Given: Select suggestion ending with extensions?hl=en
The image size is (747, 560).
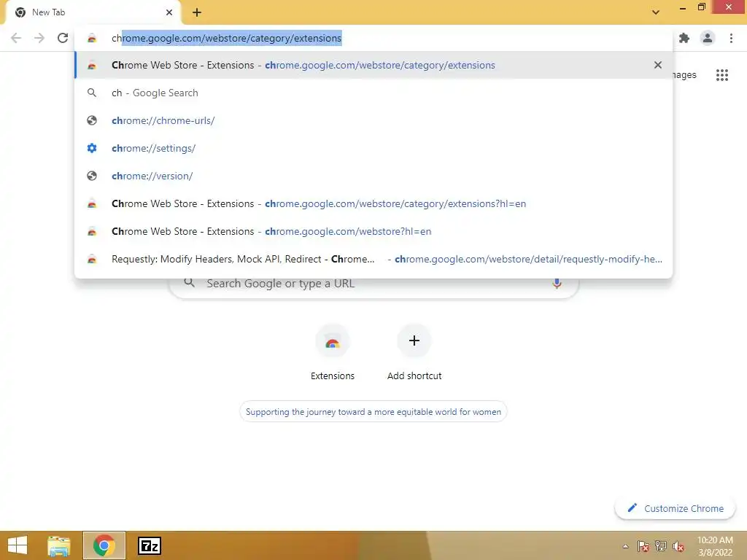Looking at the screenshot, I should click(373, 203).
